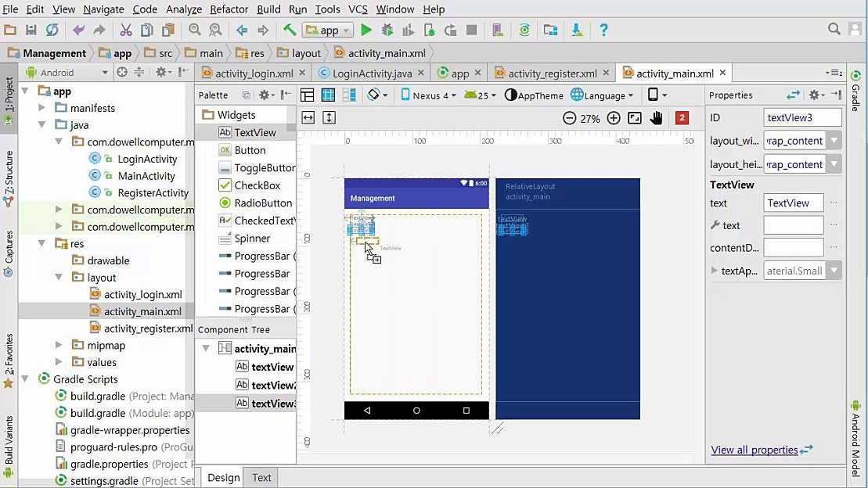This screenshot has width=868, height=488.
Task: Open the Refactor menu
Action: [229, 9]
